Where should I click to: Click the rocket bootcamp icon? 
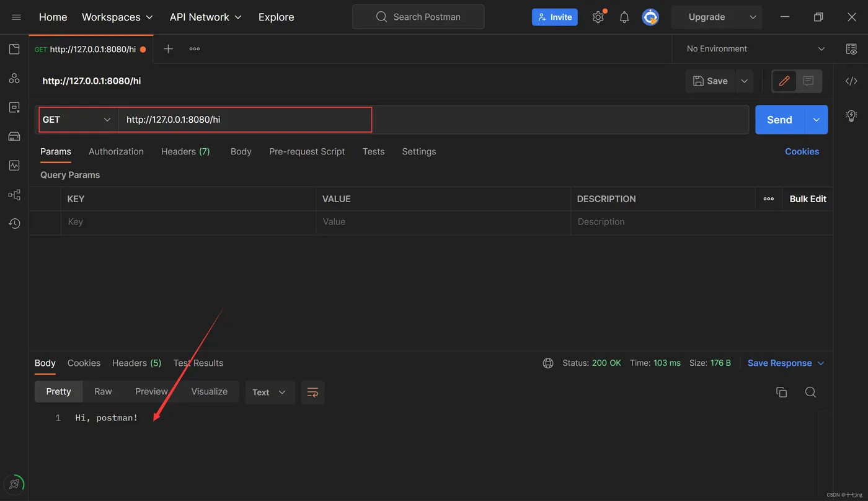click(14, 484)
